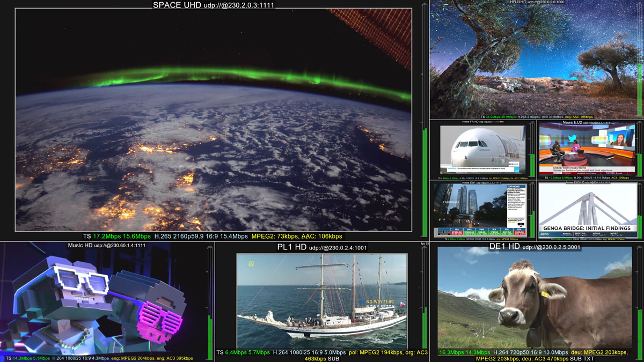This screenshot has width=644, height=362.
Task: Select the PL1 HD sailing ship video tile
Action: tap(322, 301)
